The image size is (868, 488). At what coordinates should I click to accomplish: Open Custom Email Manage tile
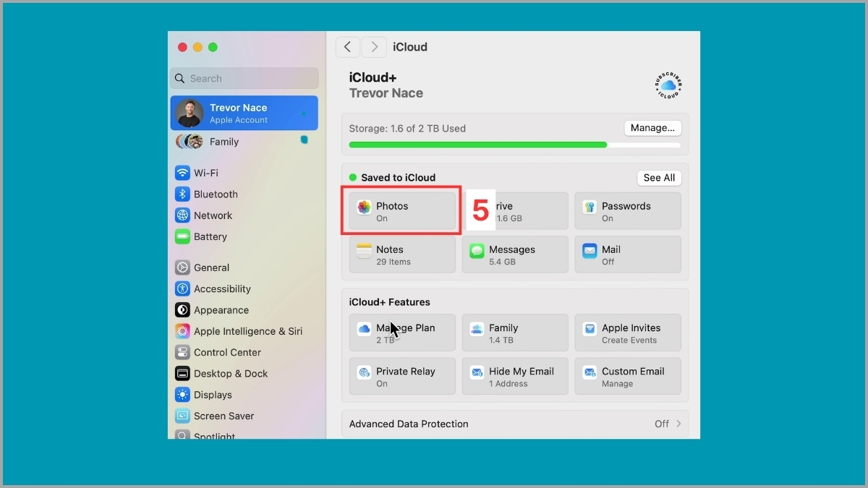point(628,376)
